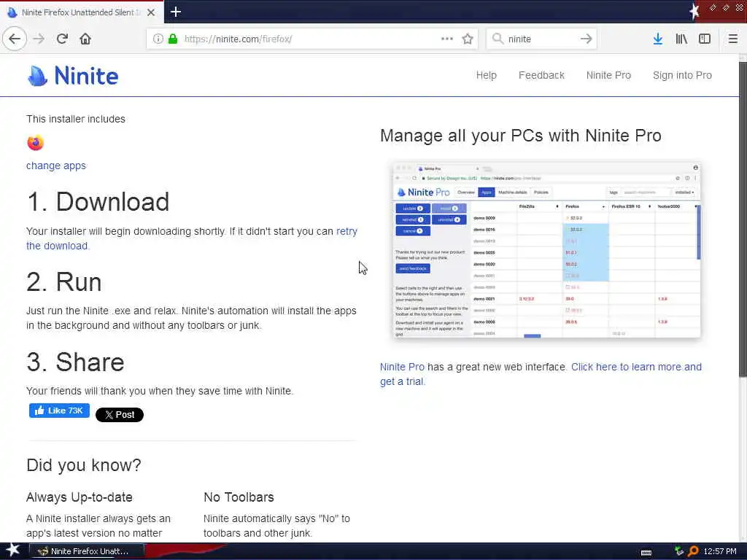
Task: Click the star start menu in taskbar
Action: 13,551
